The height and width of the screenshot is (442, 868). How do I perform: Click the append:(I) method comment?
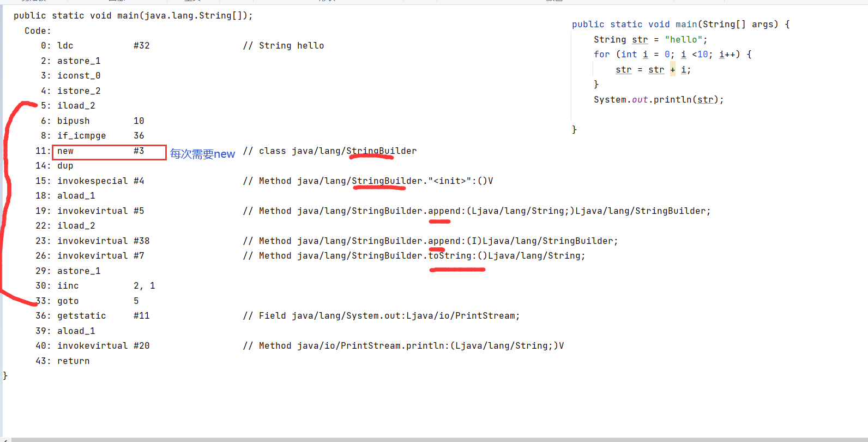(x=431, y=241)
